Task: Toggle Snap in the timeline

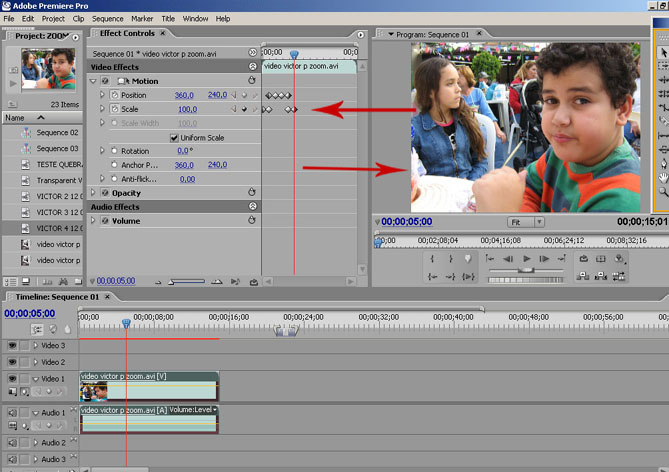Action: pyautogui.click(x=38, y=329)
